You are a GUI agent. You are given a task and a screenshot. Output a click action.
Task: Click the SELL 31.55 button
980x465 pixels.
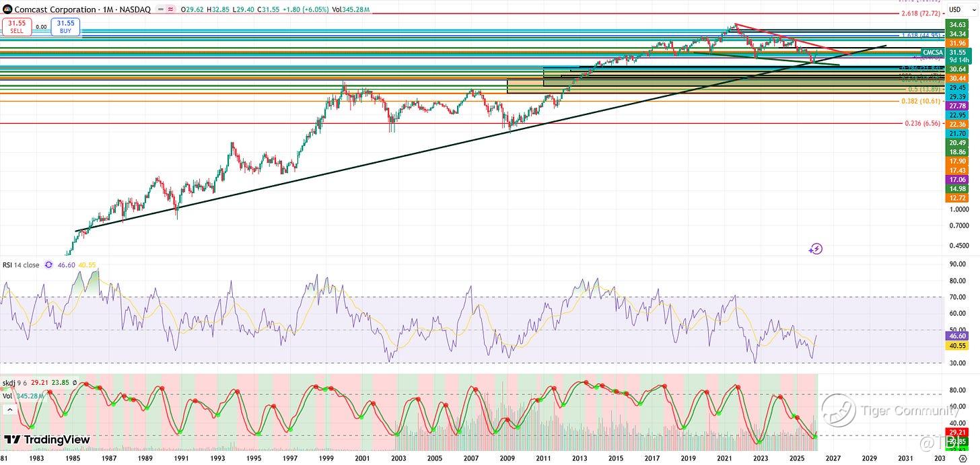tap(16, 27)
